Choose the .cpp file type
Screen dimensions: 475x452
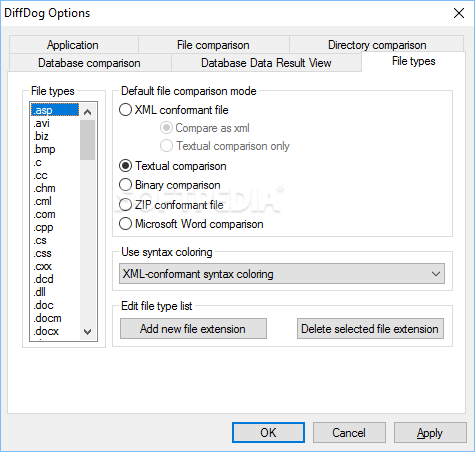[x=55, y=227]
